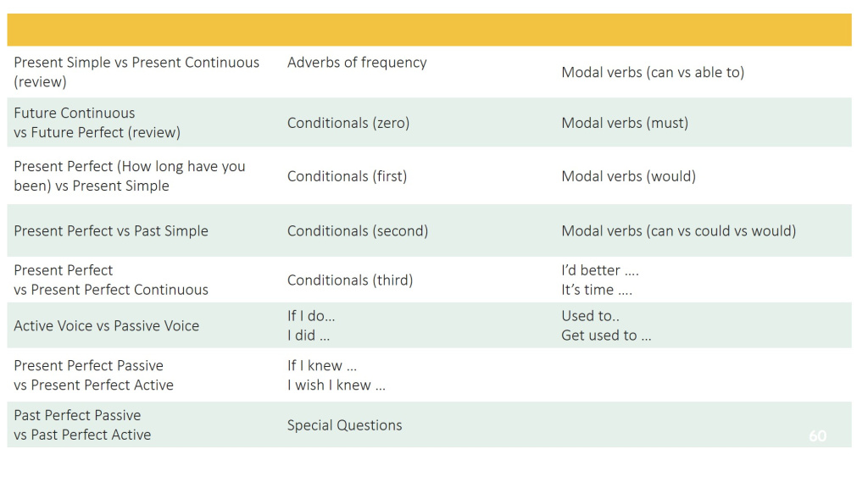The height and width of the screenshot is (488, 868).
Task: Click 'Conditionals (zero)' entry
Action: [348, 123]
